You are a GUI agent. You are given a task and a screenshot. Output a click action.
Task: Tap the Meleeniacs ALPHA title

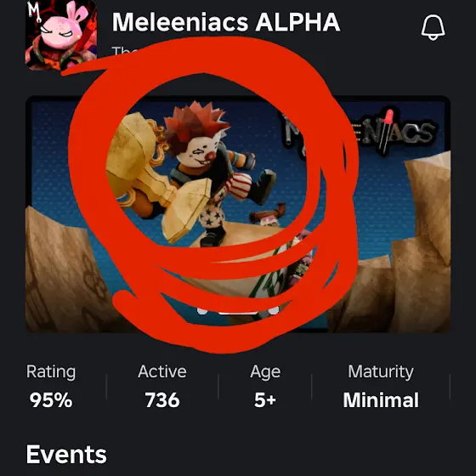click(x=226, y=22)
